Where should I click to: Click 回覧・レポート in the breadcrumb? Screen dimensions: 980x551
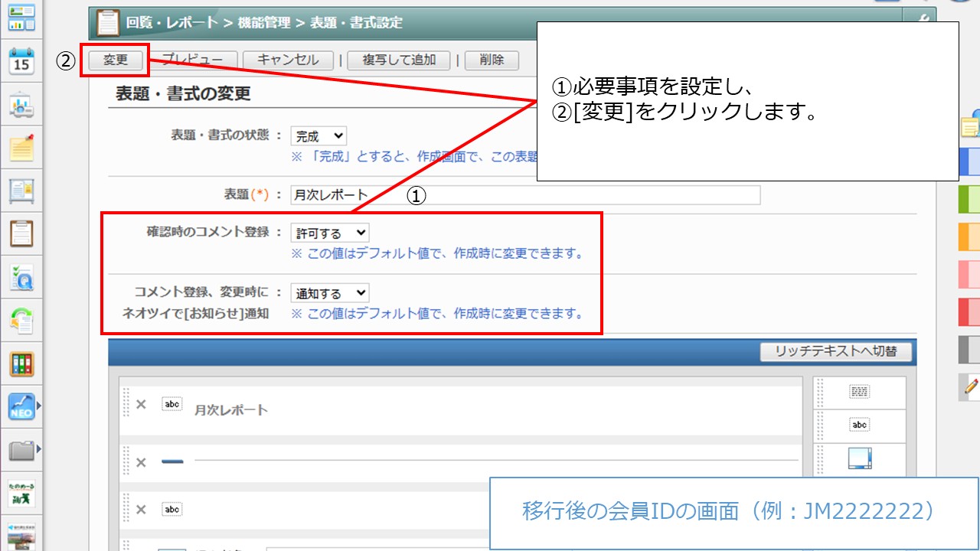[x=171, y=23]
